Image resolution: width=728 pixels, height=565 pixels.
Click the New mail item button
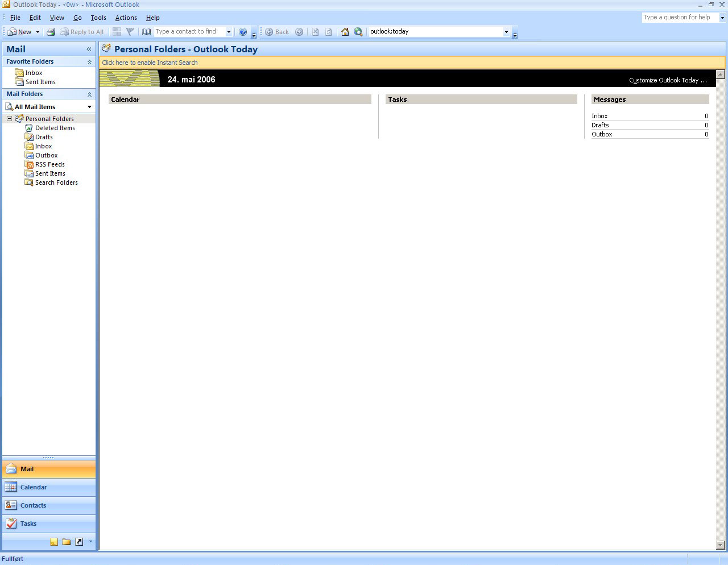click(x=20, y=32)
